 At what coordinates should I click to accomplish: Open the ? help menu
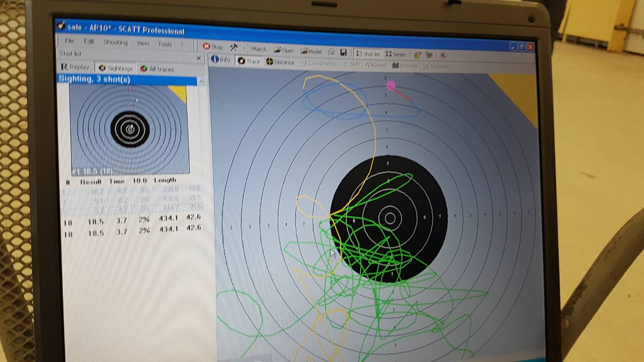[x=182, y=45]
